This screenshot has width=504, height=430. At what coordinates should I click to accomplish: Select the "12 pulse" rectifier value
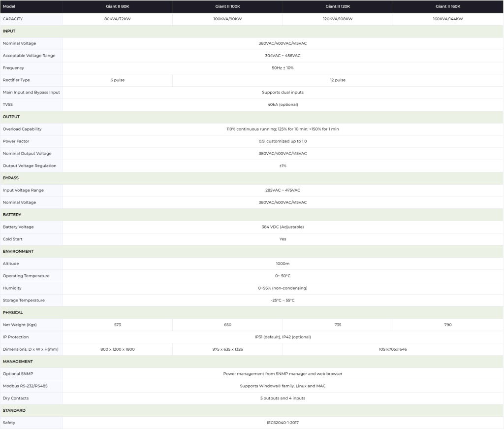point(338,80)
